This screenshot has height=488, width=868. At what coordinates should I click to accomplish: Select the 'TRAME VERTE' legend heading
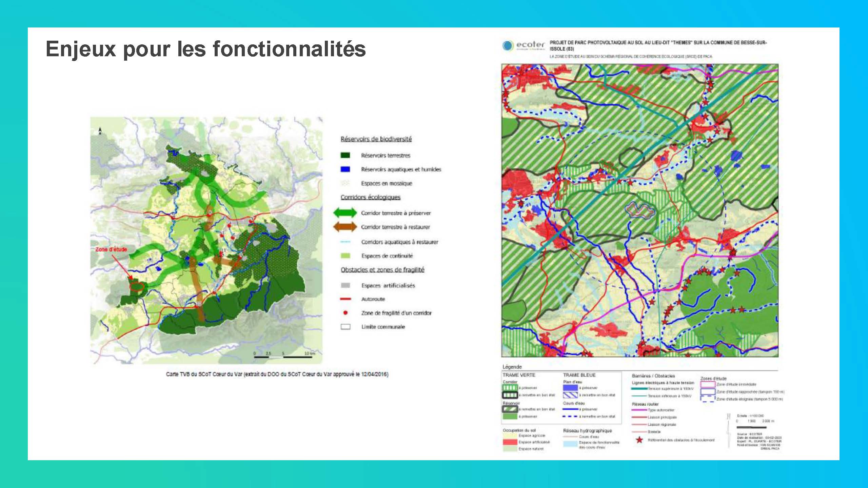tap(519, 375)
